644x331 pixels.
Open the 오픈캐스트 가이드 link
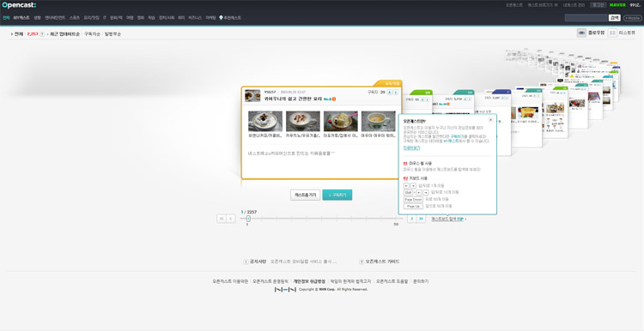click(x=382, y=262)
